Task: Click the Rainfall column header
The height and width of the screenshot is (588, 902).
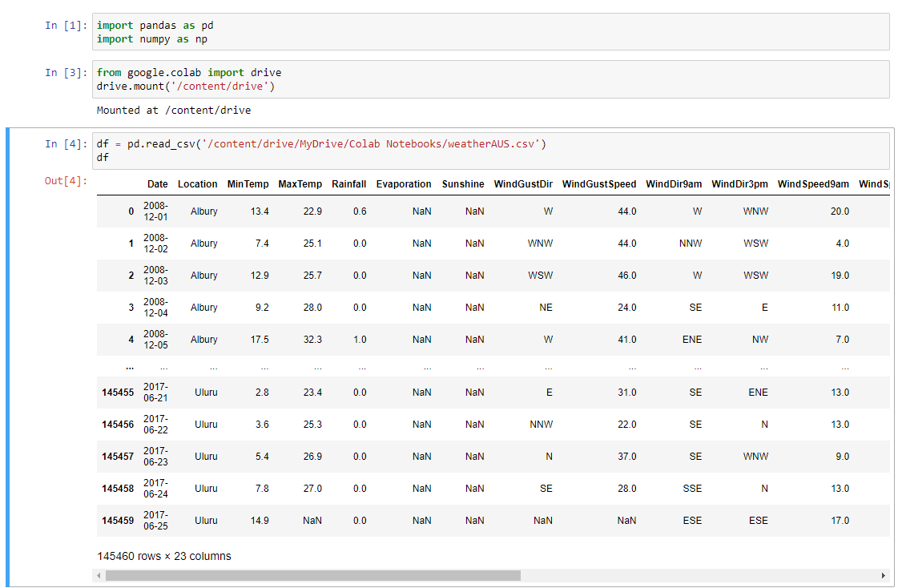Action: pyautogui.click(x=349, y=184)
